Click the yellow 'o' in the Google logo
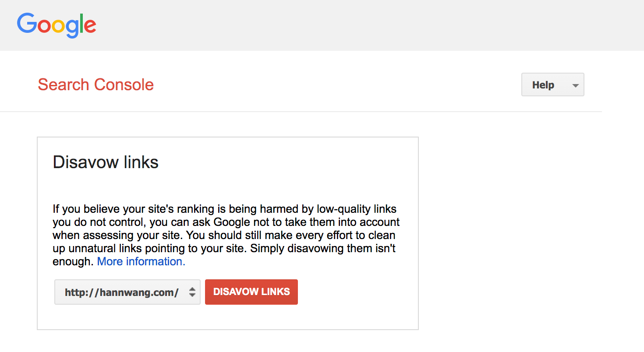This screenshot has width=644, height=352. [58, 26]
